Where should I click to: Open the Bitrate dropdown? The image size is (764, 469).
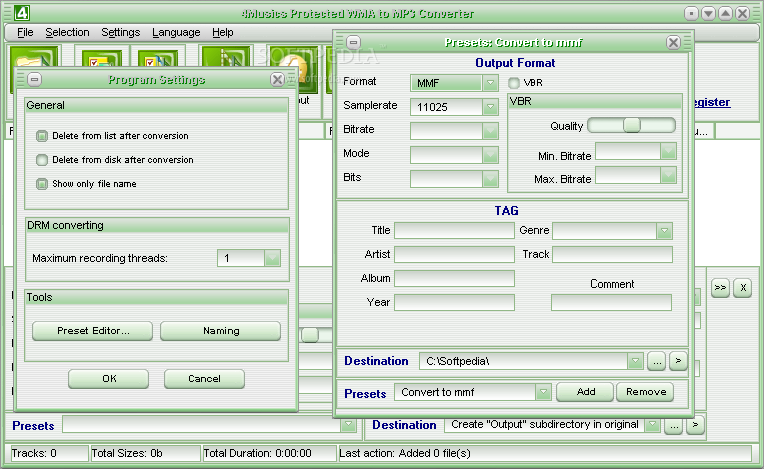(x=490, y=131)
